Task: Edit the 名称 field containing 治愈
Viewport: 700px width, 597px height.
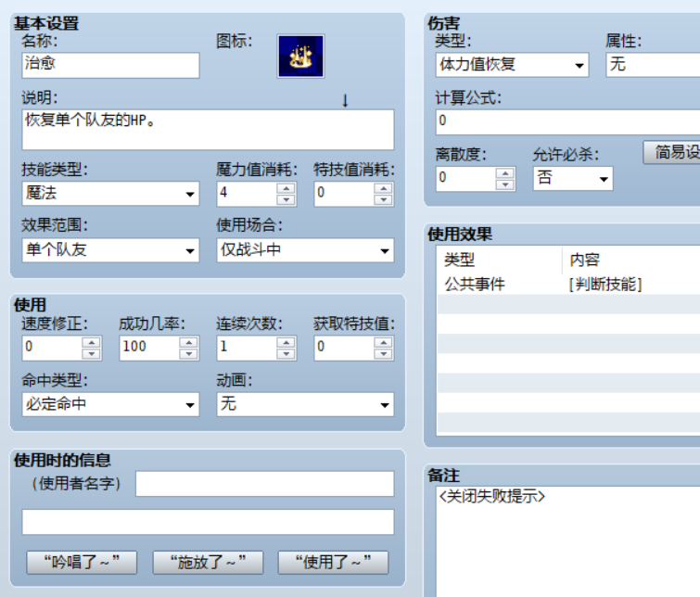Action: tap(110, 65)
